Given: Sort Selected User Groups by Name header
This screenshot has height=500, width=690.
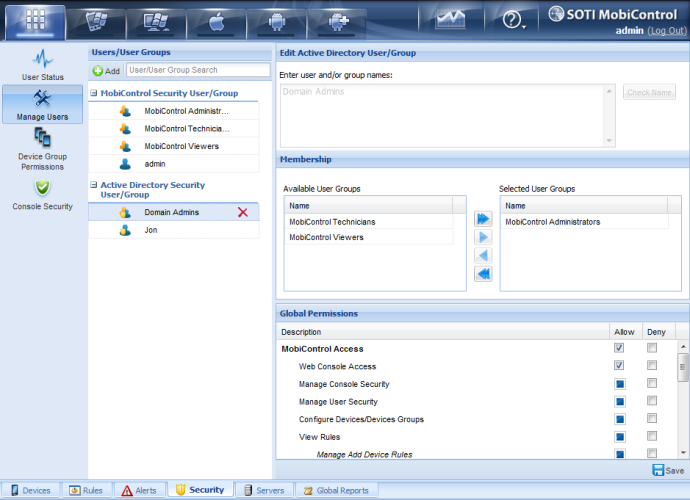Looking at the screenshot, I should tap(584, 206).
